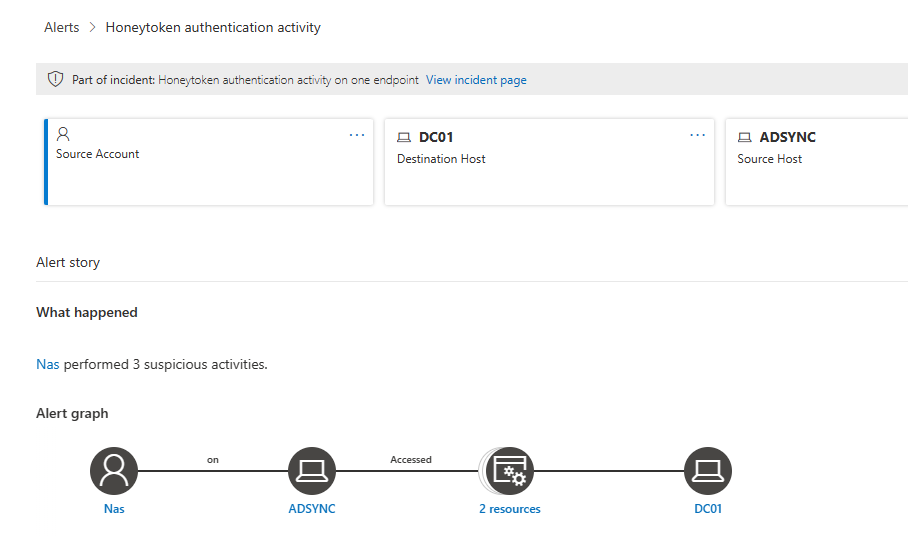Open more options on Source Account card
Viewport: 908px width, 555px height.
[x=357, y=135]
